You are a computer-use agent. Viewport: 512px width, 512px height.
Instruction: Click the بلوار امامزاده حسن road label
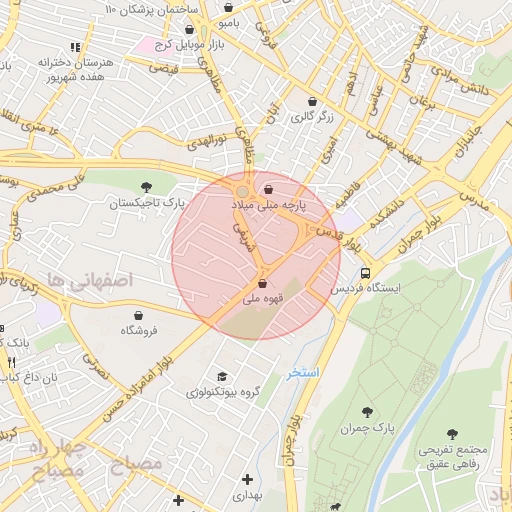[x=137, y=388]
